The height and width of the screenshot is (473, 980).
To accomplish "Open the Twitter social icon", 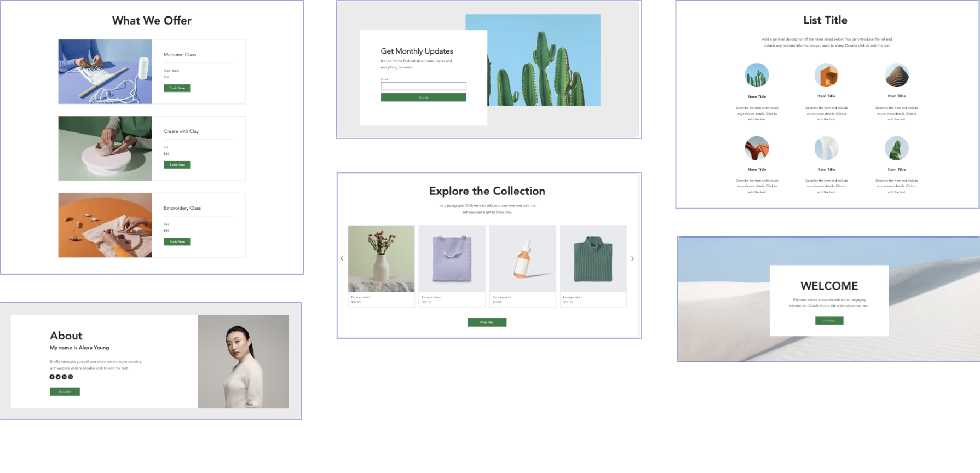I will (x=58, y=377).
